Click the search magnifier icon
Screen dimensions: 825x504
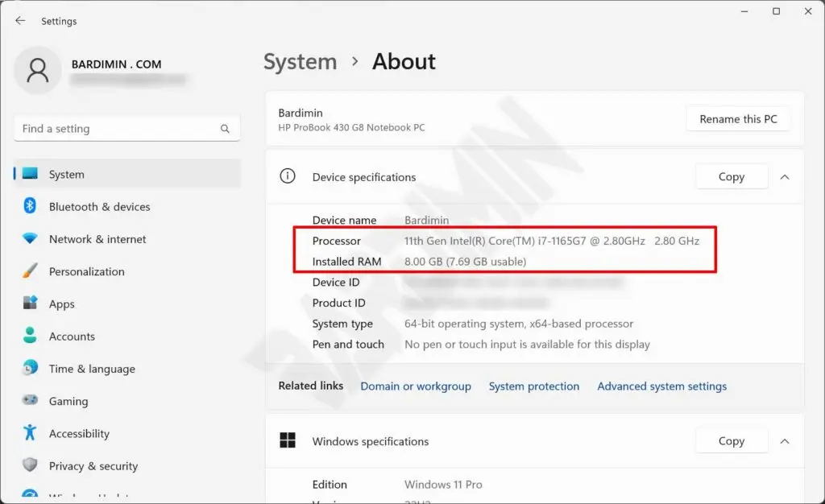pos(225,129)
